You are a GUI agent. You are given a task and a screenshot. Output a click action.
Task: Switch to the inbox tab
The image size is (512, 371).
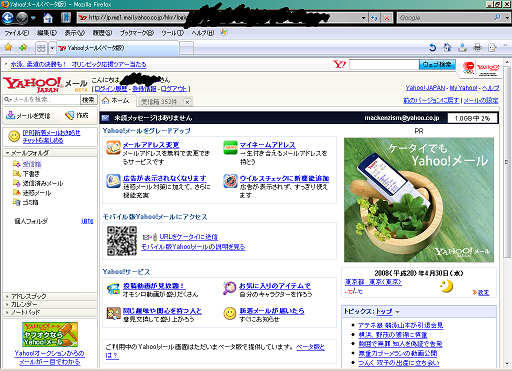[159, 102]
